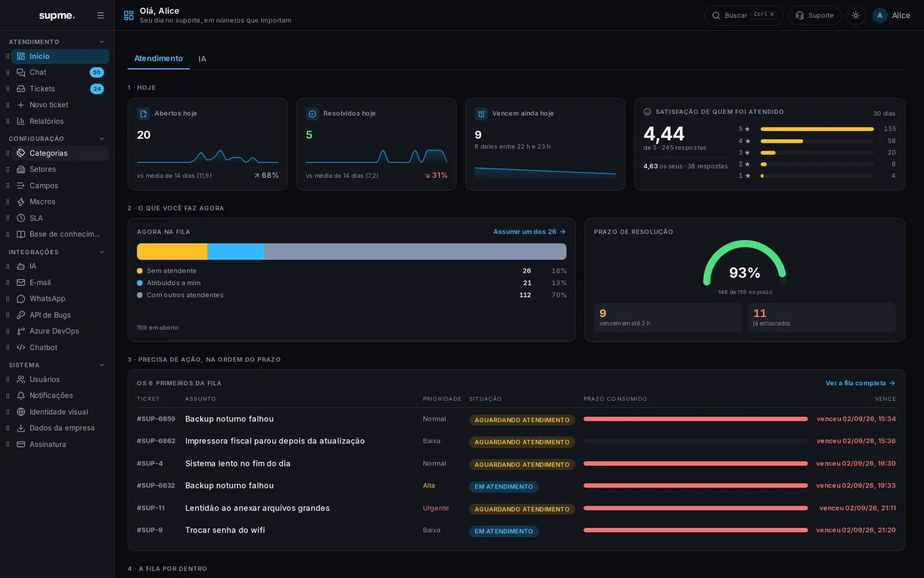This screenshot has width=924, height=578.
Task: Click the gray Com outros atendentes queue segment
Action: [x=415, y=251]
